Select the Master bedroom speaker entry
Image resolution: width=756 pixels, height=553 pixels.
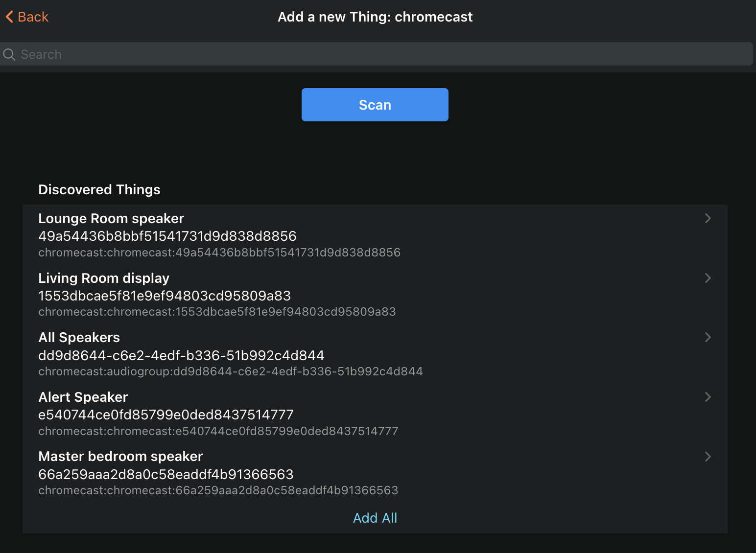(343, 472)
